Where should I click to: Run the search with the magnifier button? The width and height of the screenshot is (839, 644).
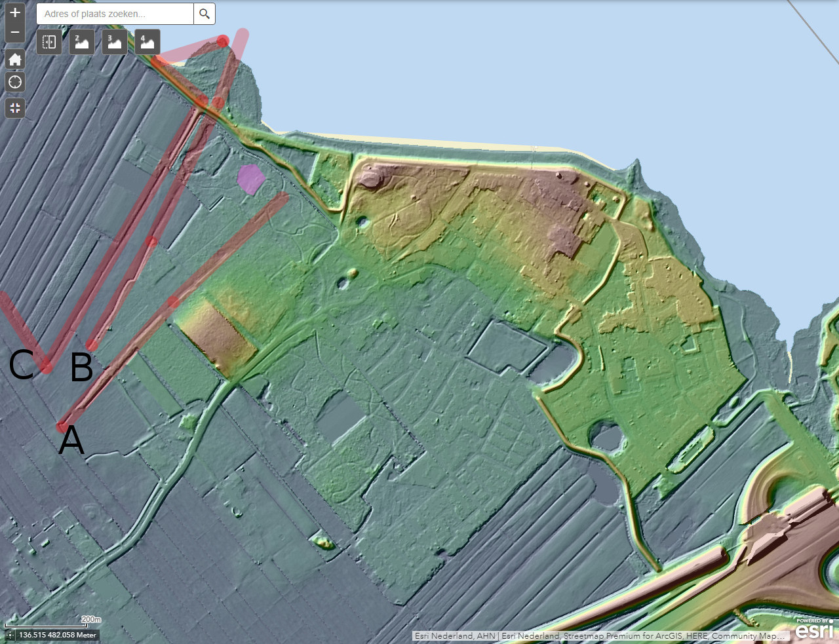pos(205,14)
